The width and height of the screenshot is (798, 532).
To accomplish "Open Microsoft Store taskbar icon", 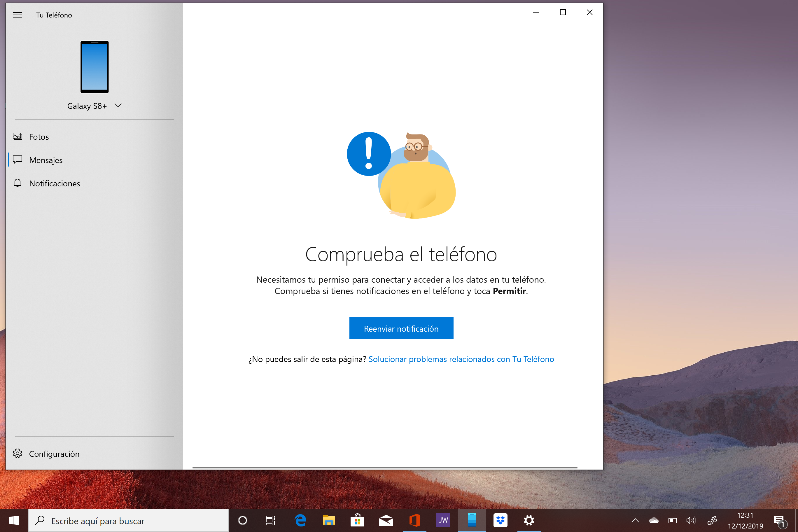I will coord(357,520).
